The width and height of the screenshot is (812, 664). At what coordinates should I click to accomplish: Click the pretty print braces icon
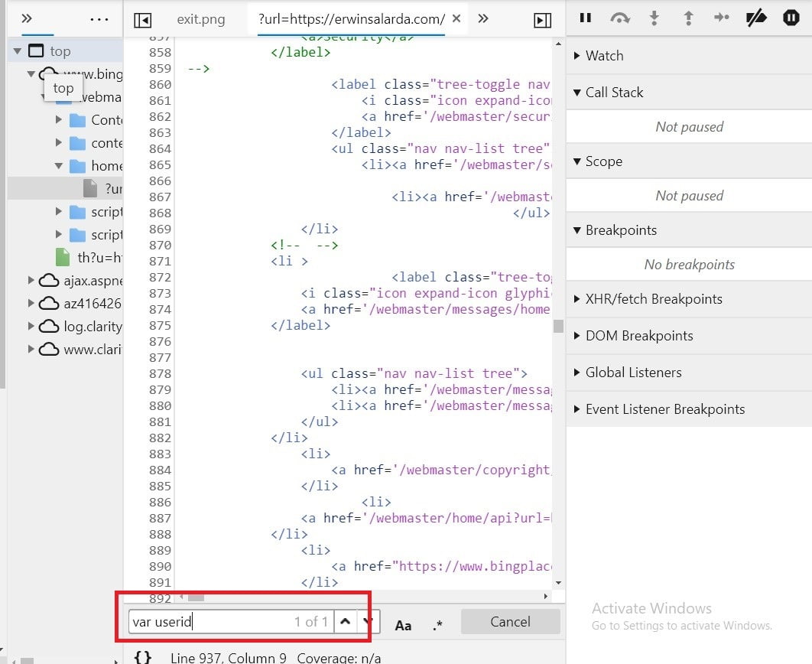click(x=142, y=657)
